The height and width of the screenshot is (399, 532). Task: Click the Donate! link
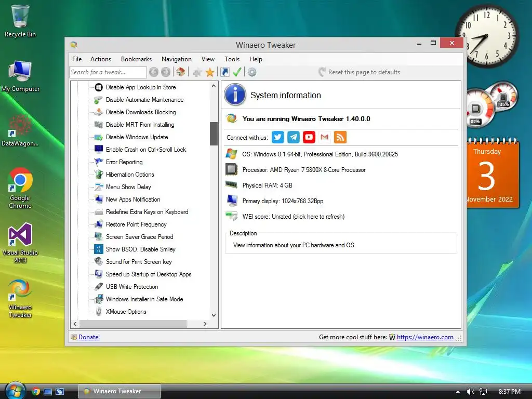(x=89, y=337)
